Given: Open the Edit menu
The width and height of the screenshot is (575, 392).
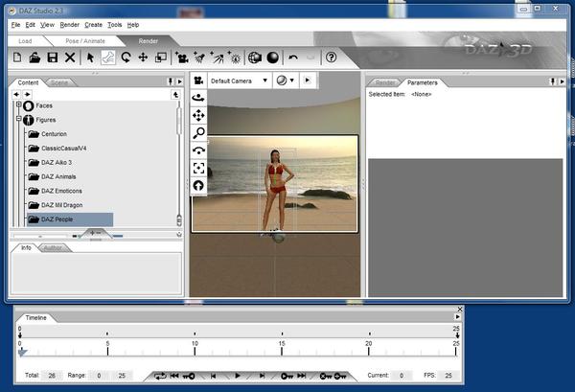Looking at the screenshot, I should (30, 25).
